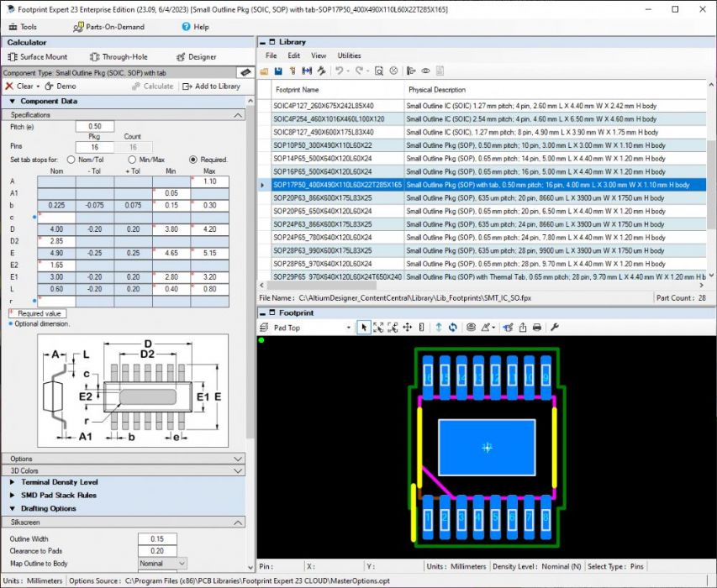Click the Redo arrow in Library toolbar
Viewport: 717px width, 588px height.
tap(359, 71)
